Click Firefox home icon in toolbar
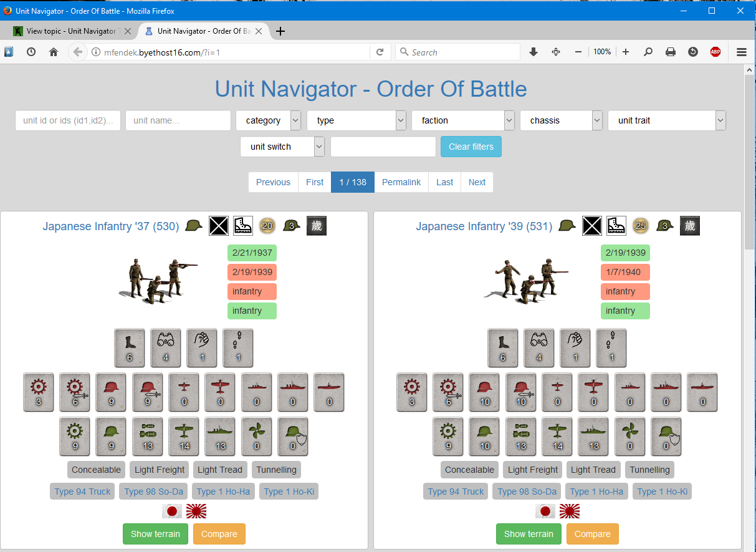This screenshot has width=756, height=552. tap(54, 52)
